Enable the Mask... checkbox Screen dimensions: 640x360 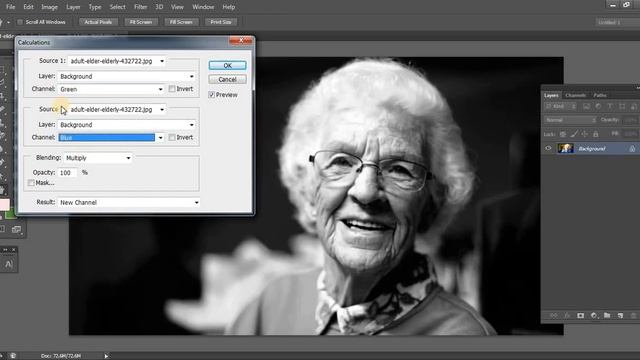(x=31, y=183)
